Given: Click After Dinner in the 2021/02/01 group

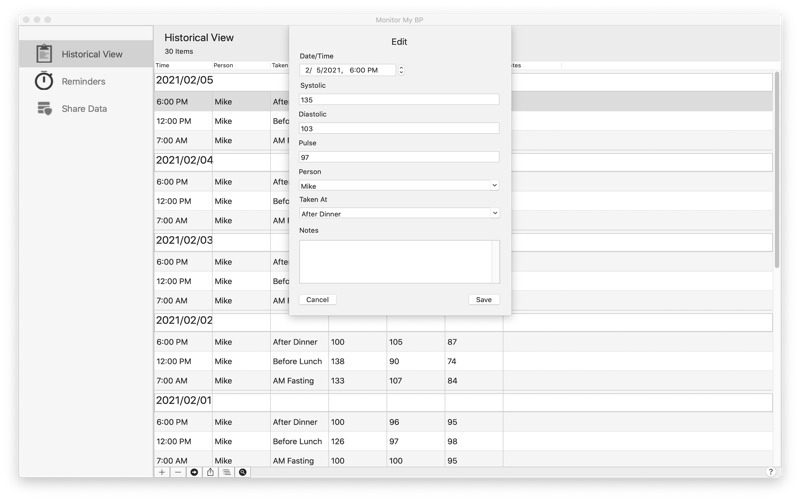Looking at the screenshot, I should (295, 422).
